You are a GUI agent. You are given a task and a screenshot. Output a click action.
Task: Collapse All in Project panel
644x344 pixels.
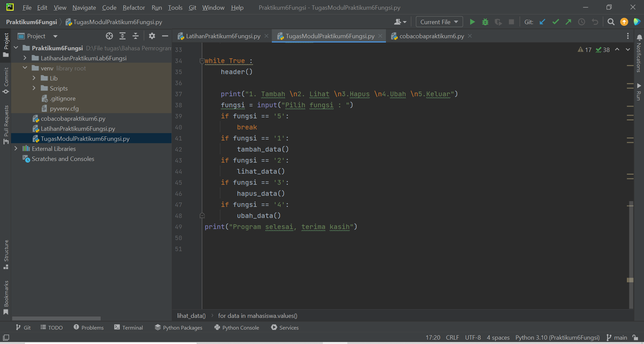pyautogui.click(x=136, y=36)
